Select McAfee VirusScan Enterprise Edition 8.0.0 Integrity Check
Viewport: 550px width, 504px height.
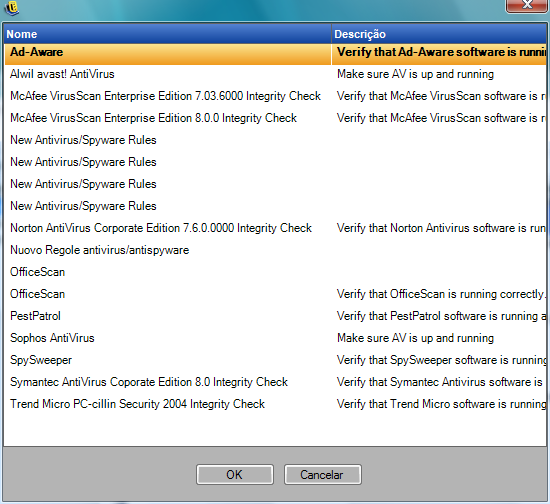tap(153, 118)
